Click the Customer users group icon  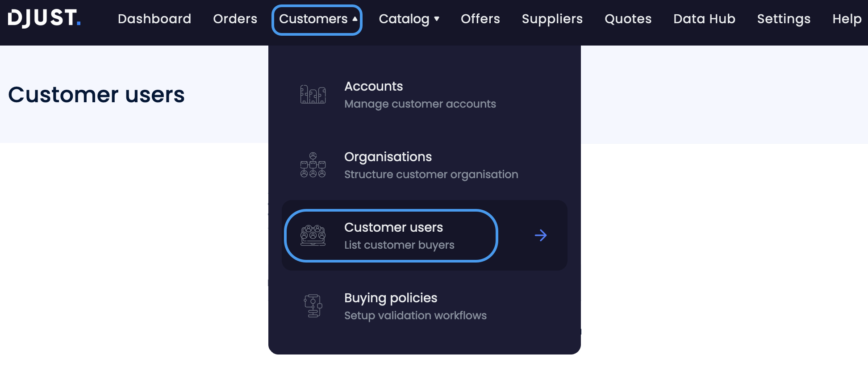tap(313, 235)
